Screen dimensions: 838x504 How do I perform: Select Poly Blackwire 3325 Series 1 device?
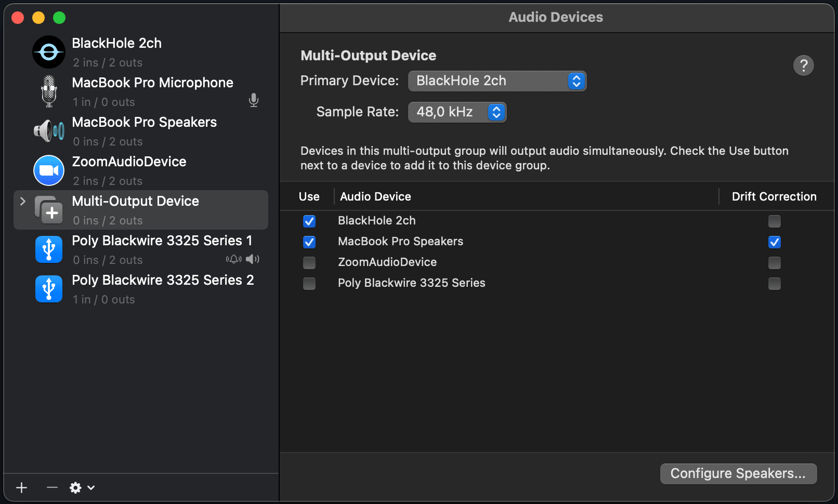click(141, 249)
